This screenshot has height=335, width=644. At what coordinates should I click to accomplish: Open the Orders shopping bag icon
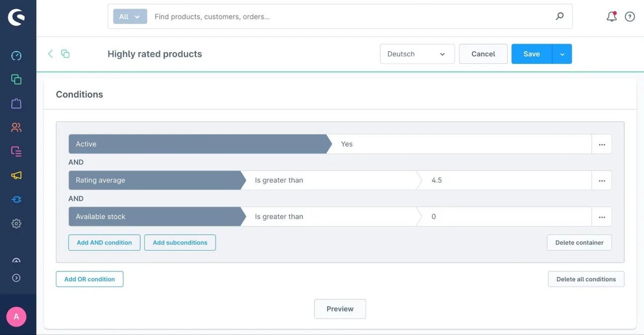[x=16, y=103]
